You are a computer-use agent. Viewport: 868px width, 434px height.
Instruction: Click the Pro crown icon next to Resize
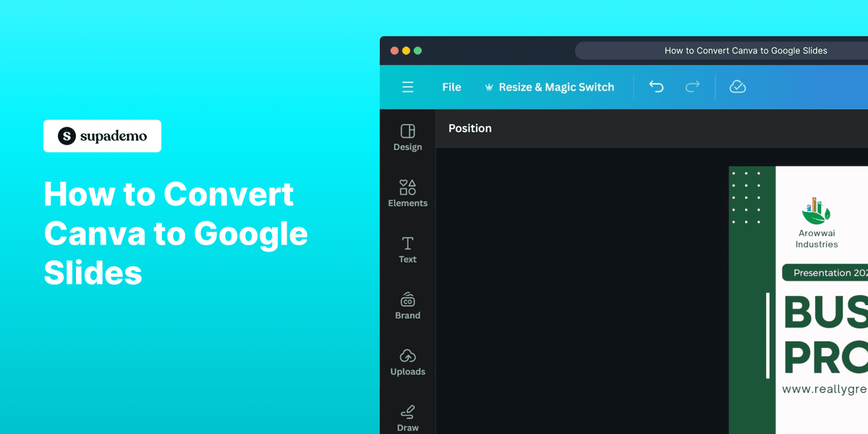click(489, 86)
